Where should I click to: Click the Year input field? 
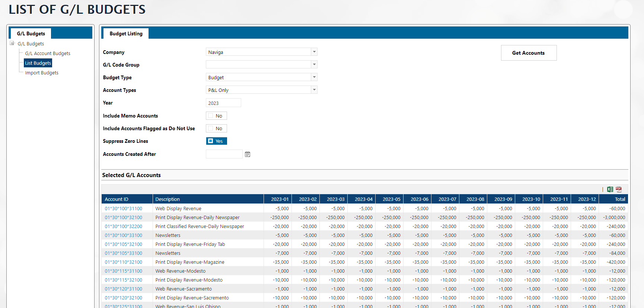point(223,103)
